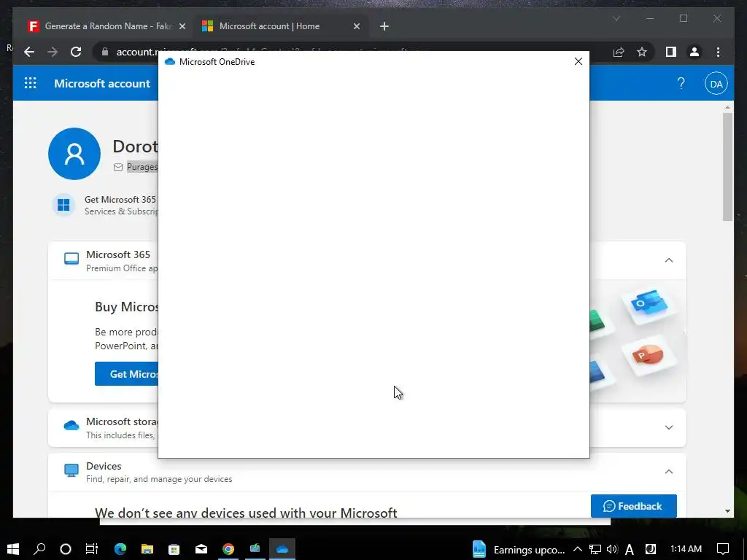Screen dimensions: 747x560
Task: Switch to Chrome in taskbar
Action: tap(228, 549)
